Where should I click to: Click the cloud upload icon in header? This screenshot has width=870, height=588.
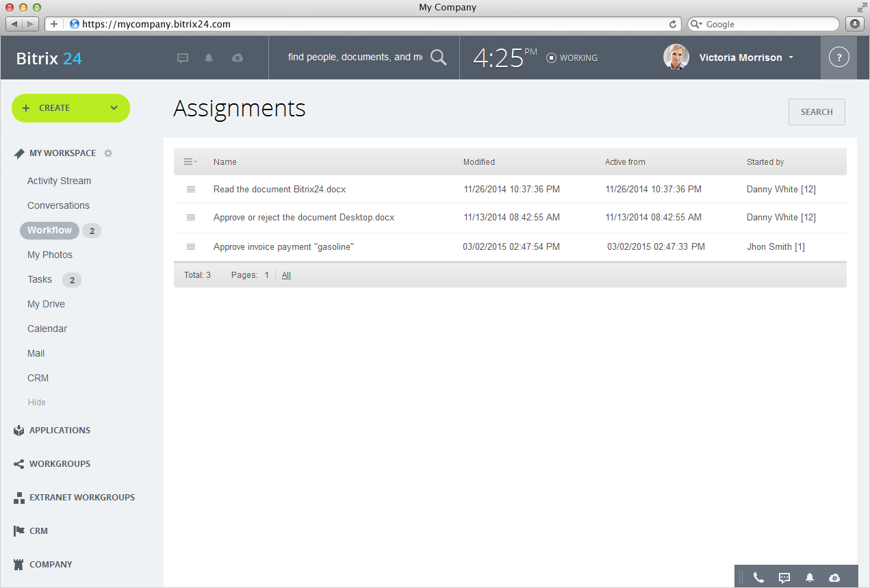click(x=238, y=58)
